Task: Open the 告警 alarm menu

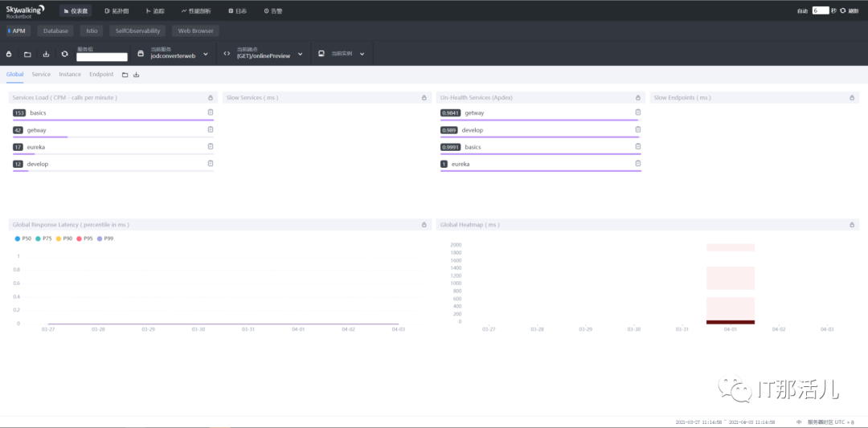Action: [273, 10]
